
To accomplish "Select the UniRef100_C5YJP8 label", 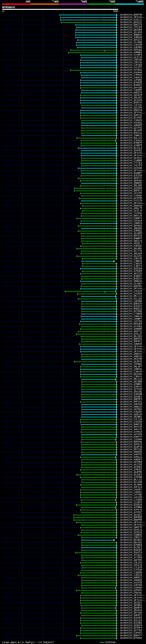I will click(131, 27).
